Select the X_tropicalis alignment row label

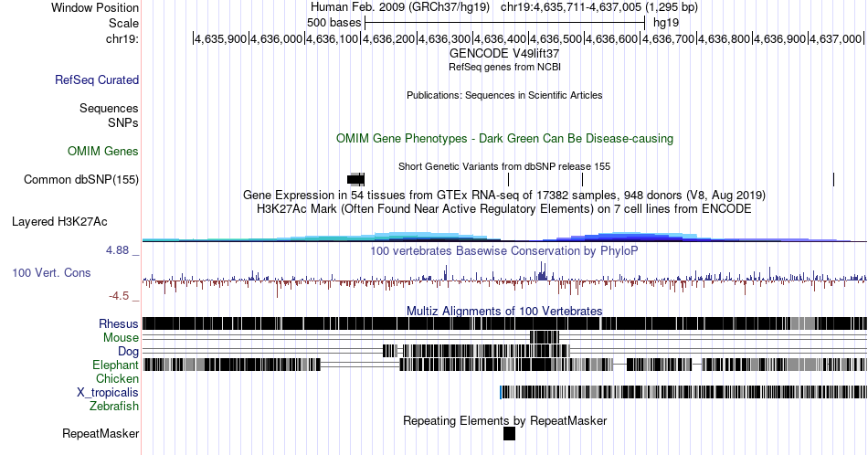pyautogui.click(x=108, y=393)
